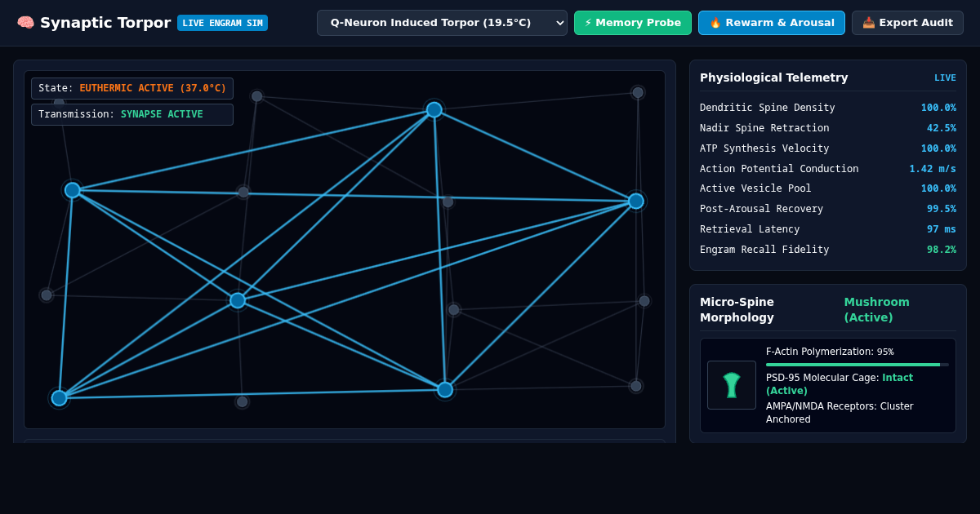Click the Post-Arousal Recovery 99.5% value

coord(942,209)
